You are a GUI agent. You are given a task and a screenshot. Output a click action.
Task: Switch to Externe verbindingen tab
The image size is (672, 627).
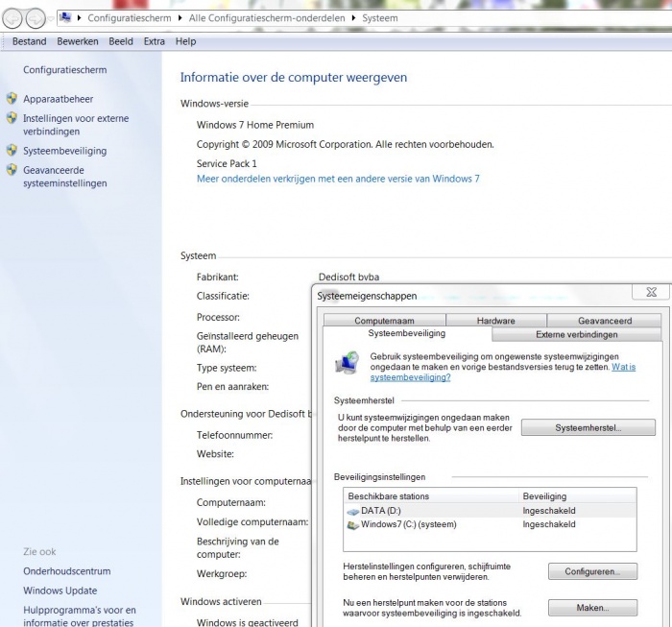576,335
